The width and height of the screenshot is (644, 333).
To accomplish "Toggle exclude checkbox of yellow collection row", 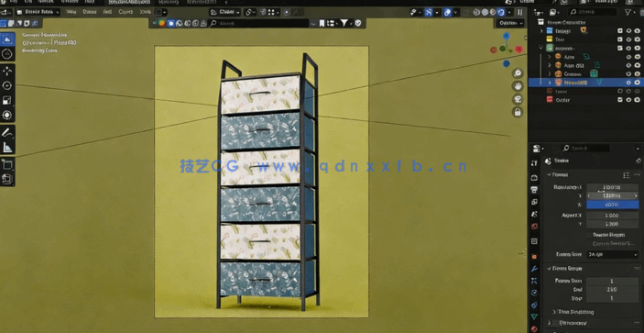I will pos(620,39).
